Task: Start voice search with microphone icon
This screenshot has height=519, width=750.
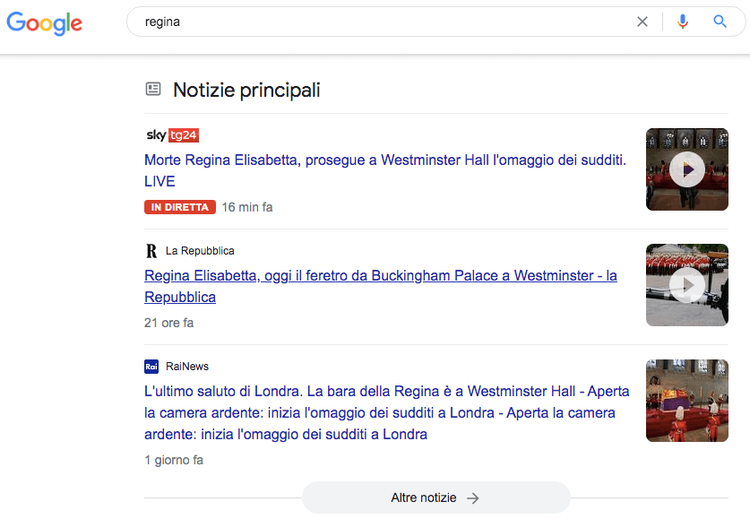Action: pyautogui.click(x=683, y=22)
